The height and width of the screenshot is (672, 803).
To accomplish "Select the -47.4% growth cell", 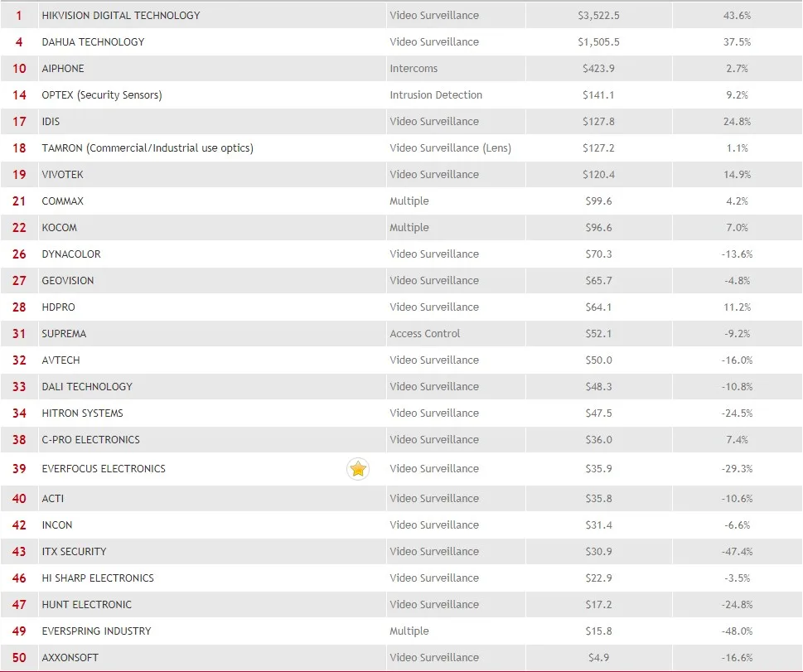I will 737,552.
